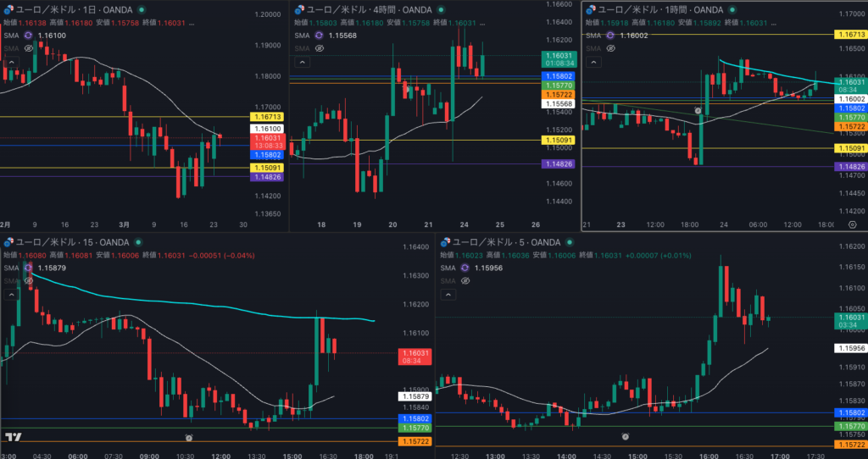Show hidden SMA indicator on daily chart

(32, 48)
